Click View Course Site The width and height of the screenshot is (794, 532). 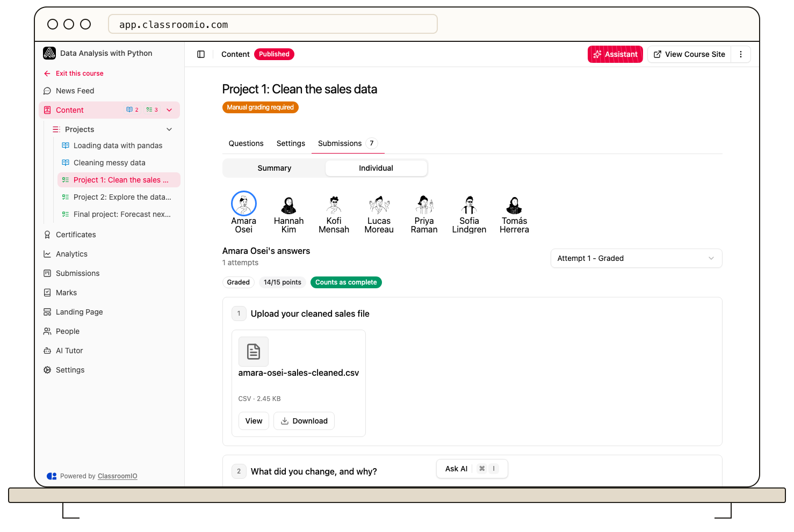point(689,54)
